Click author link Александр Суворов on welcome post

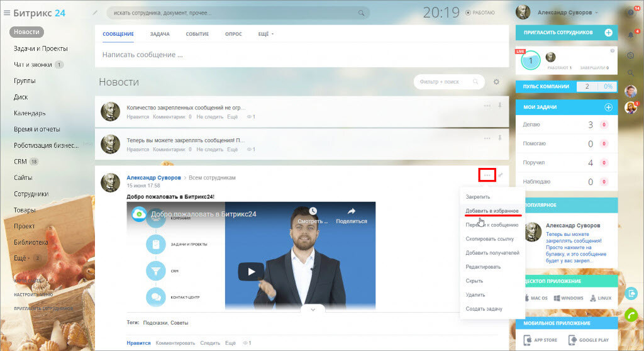(x=153, y=177)
